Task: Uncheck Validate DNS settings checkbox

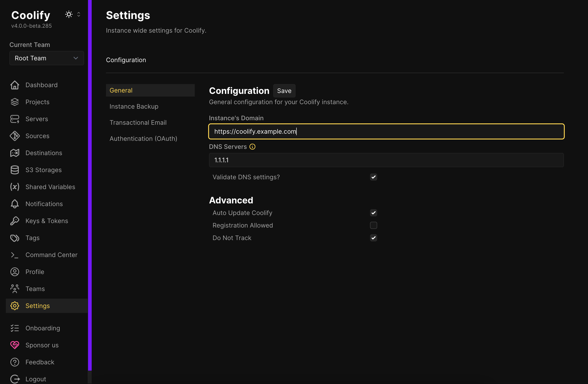Action: [x=373, y=177]
